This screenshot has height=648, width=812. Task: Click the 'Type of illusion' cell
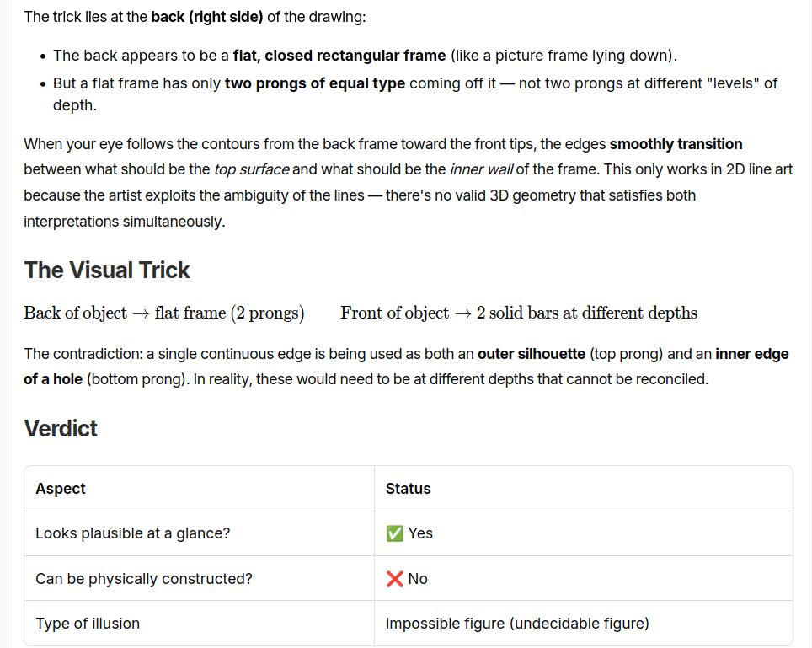(x=200, y=623)
